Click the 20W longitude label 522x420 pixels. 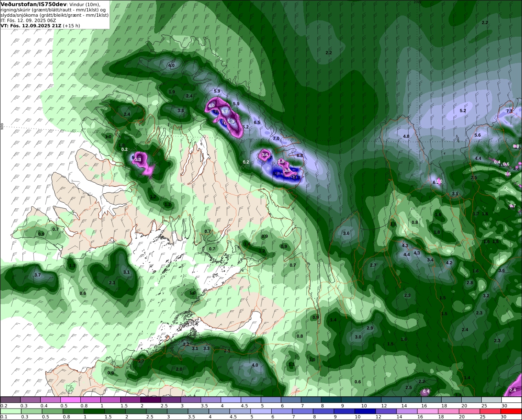point(417,2)
